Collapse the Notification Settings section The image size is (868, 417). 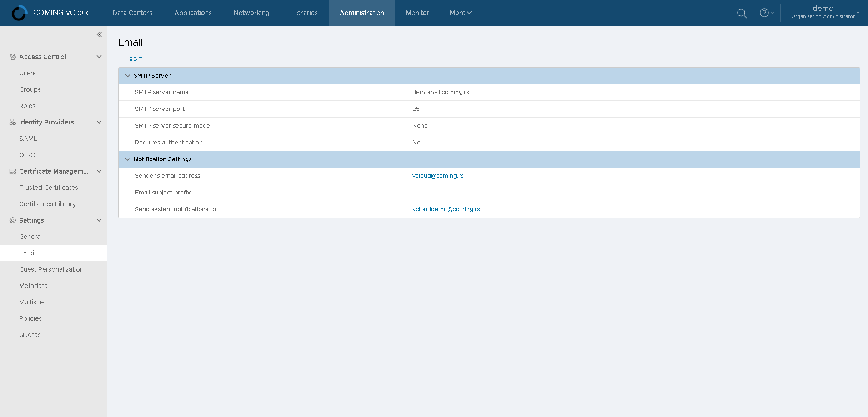tap(128, 159)
